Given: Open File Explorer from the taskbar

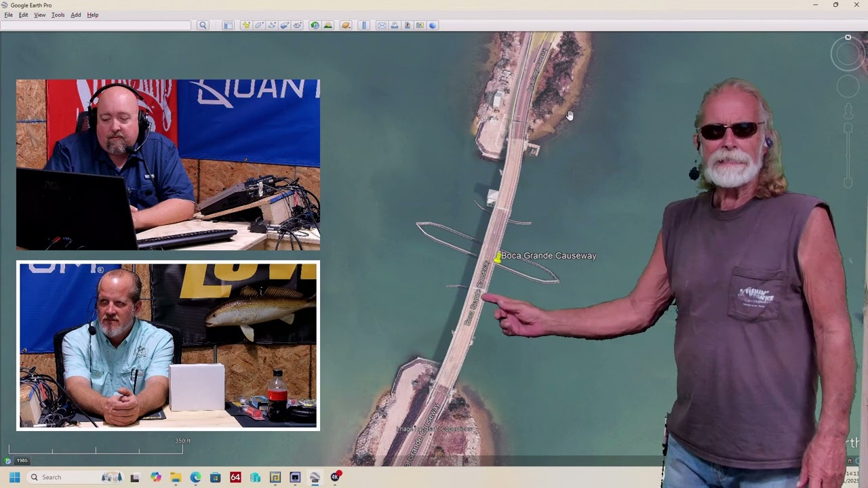Looking at the screenshot, I should (176, 477).
